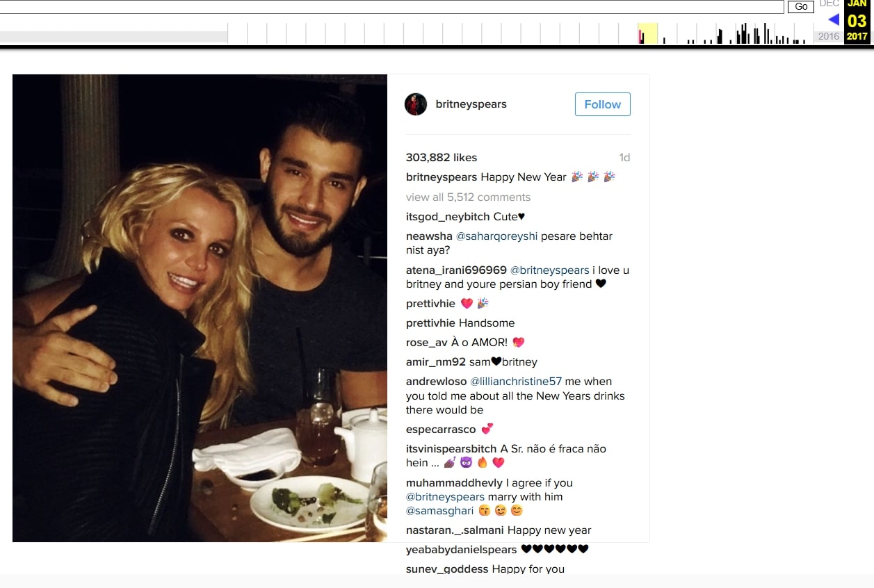874x588 pixels.
Task: Click the 1d post timestamp
Action: click(624, 158)
